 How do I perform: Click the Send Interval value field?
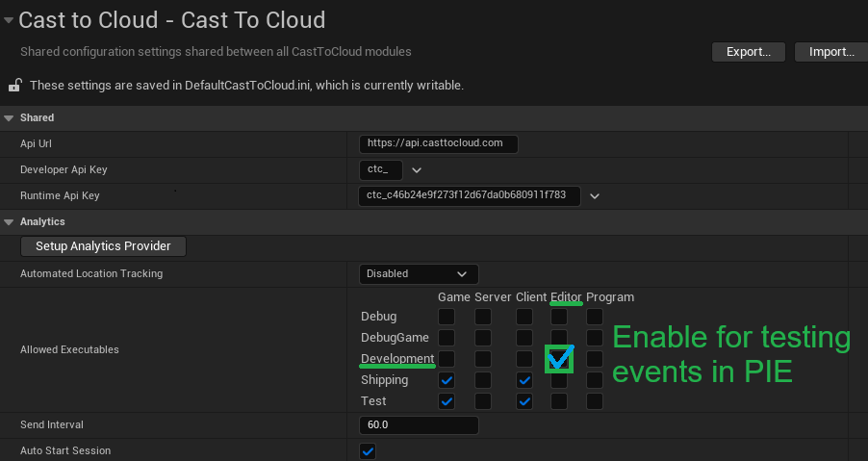point(419,425)
